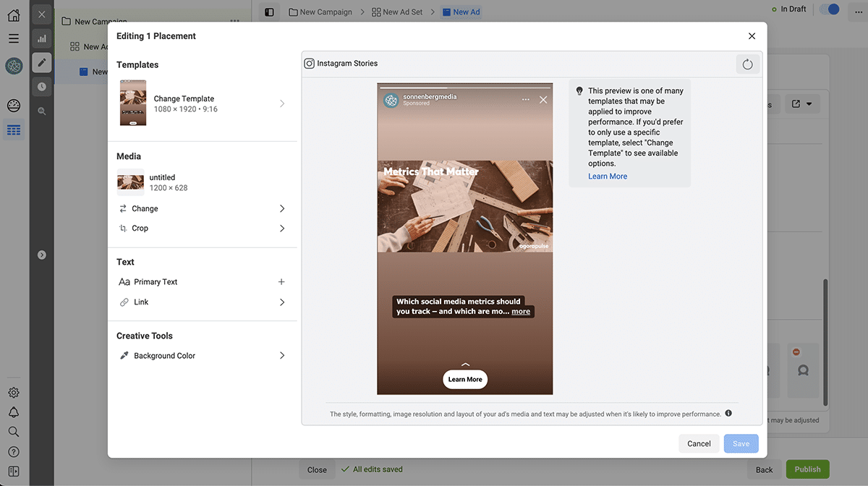Click the Crop icon under Media
This screenshot has width=868, height=486.
(x=124, y=228)
